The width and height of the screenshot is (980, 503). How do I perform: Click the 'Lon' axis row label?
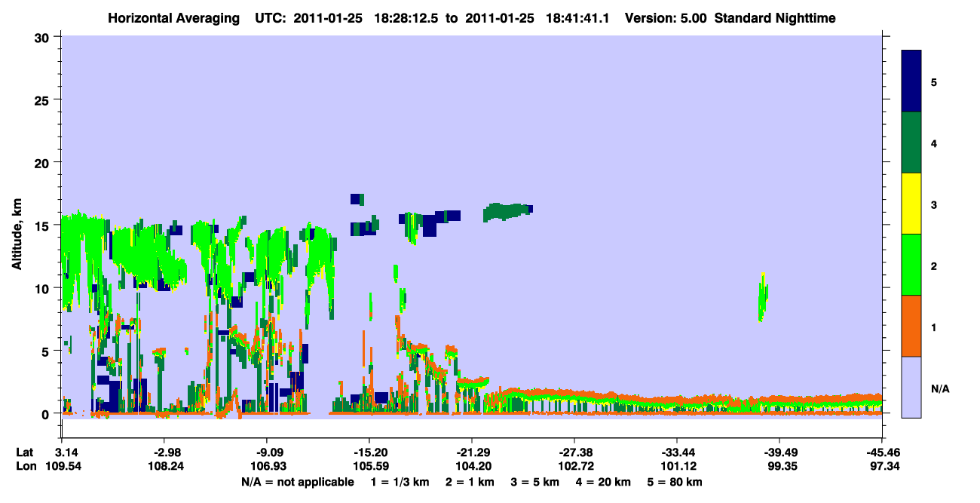point(26,466)
